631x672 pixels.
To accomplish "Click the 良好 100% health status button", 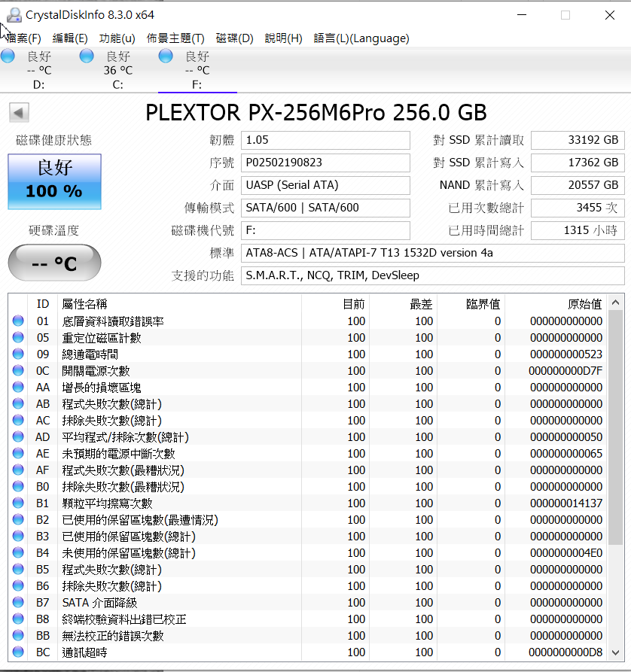I will 54,182.
